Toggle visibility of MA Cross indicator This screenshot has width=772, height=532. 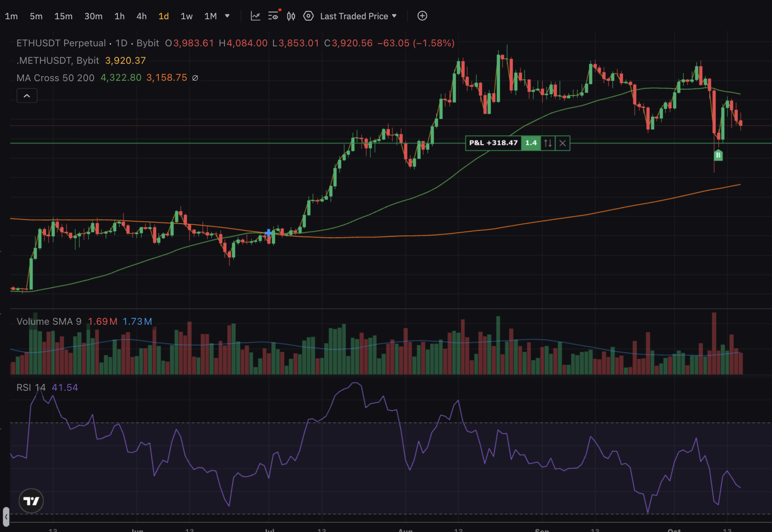[x=195, y=78]
